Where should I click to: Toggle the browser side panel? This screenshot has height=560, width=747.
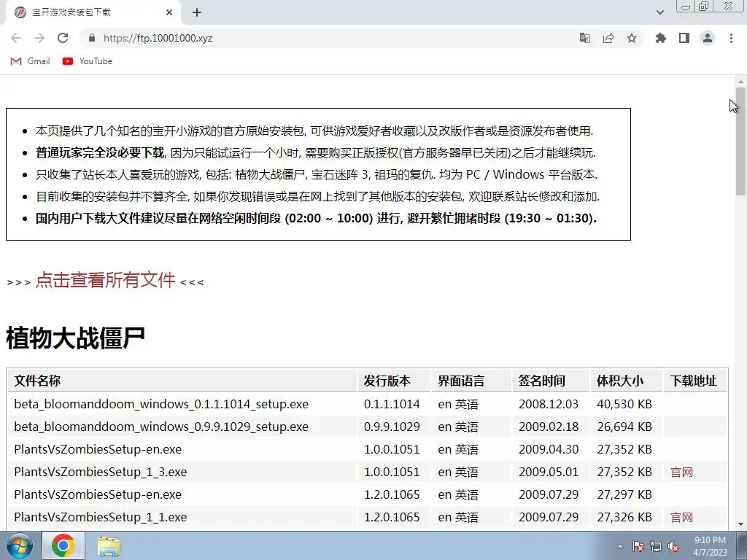click(684, 38)
